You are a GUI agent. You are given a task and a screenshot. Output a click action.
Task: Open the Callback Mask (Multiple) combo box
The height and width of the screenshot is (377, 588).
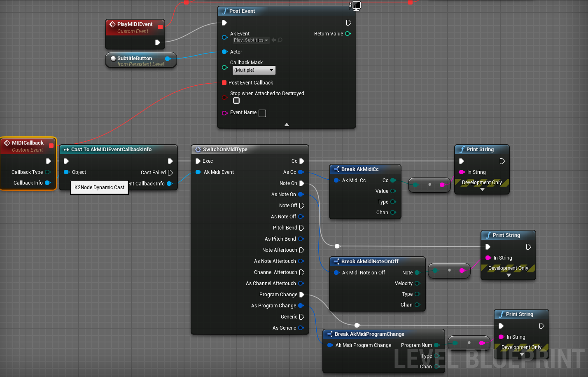pyautogui.click(x=254, y=70)
